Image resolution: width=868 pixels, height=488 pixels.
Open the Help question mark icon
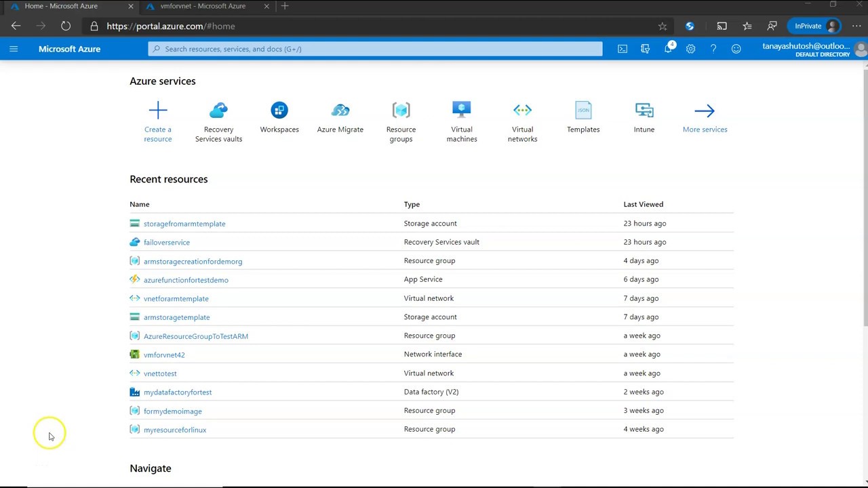coord(713,49)
